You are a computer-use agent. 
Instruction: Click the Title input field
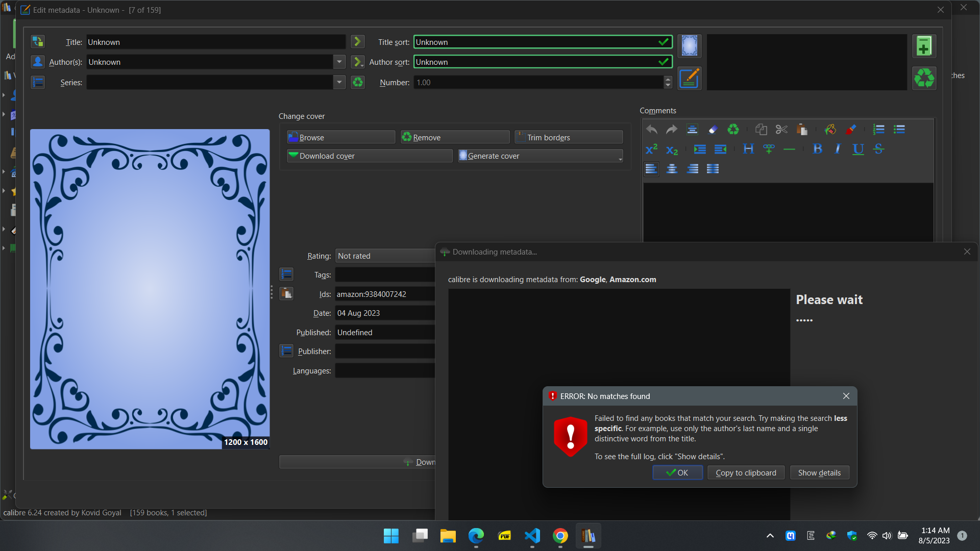click(216, 42)
